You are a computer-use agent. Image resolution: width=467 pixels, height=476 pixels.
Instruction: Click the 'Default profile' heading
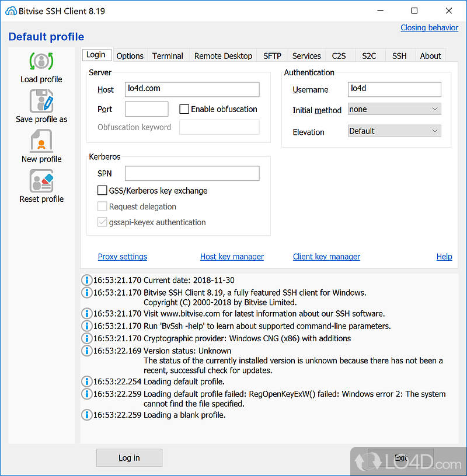(x=46, y=37)
